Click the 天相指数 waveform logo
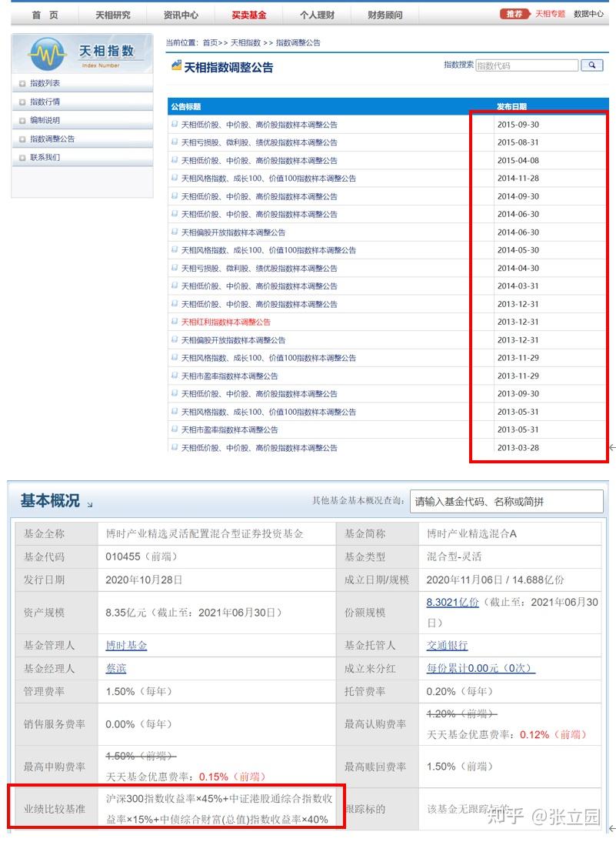The height and width of the screenshot is (842, 616). 47,54
